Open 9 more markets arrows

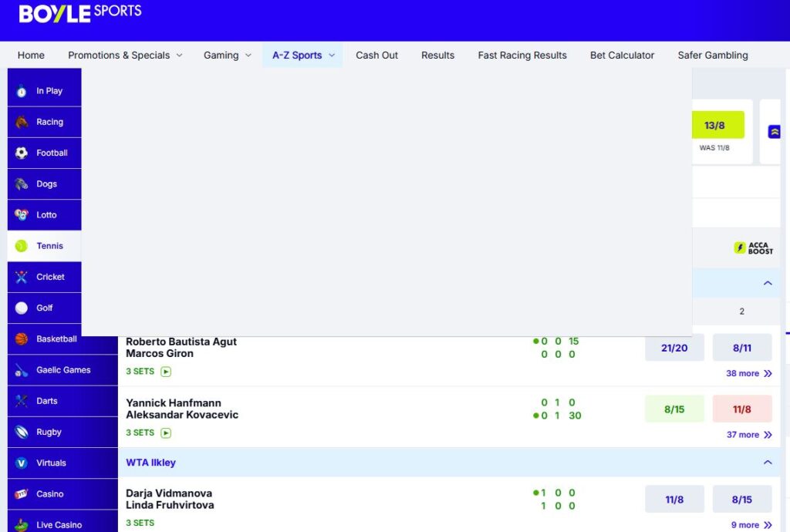(768, 525)
